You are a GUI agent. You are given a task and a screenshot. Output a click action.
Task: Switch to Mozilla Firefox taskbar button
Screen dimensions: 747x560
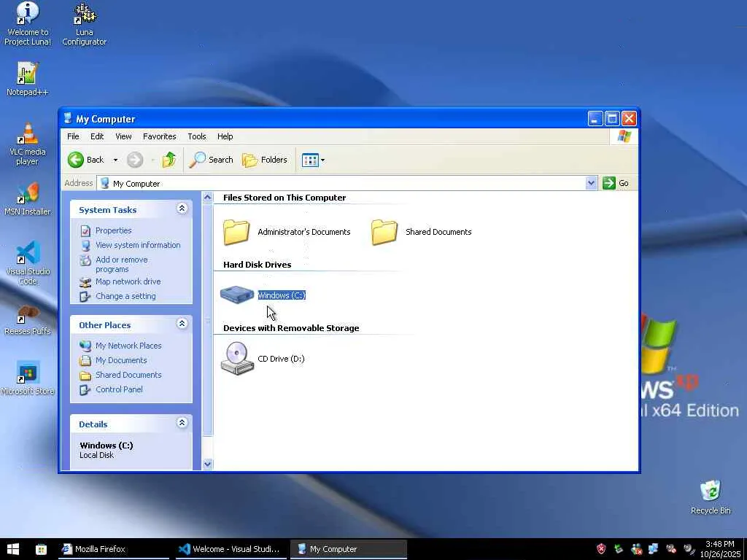[115, 549]
